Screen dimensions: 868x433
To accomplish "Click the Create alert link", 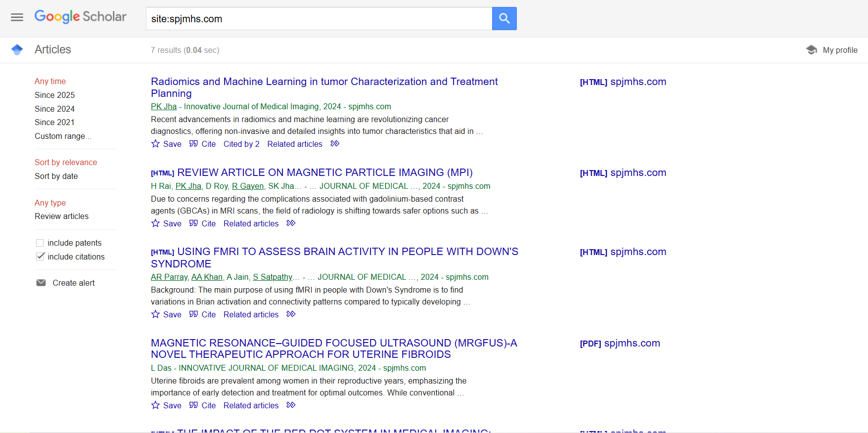I will pos(74,283).
